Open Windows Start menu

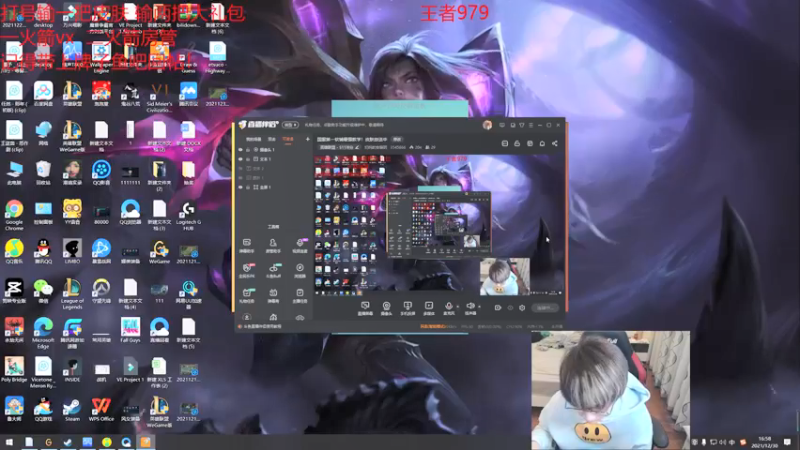(9, 442)
